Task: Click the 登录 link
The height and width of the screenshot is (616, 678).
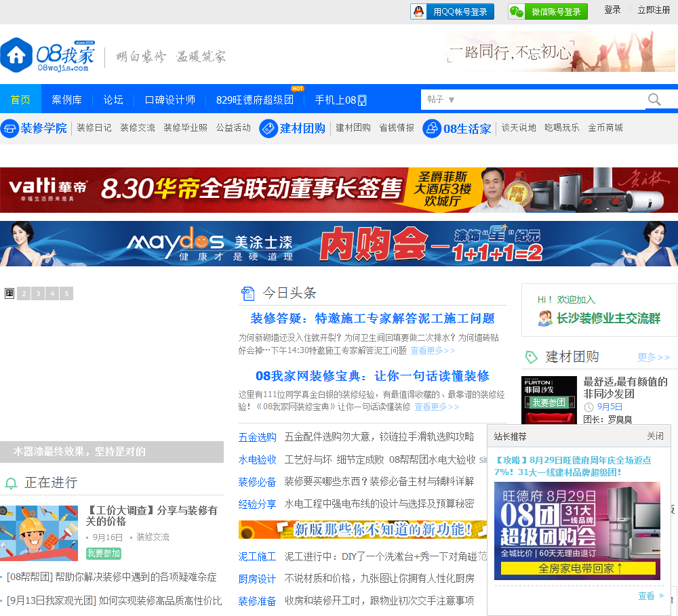Action: pyautogui.click(x=612, y=10)
